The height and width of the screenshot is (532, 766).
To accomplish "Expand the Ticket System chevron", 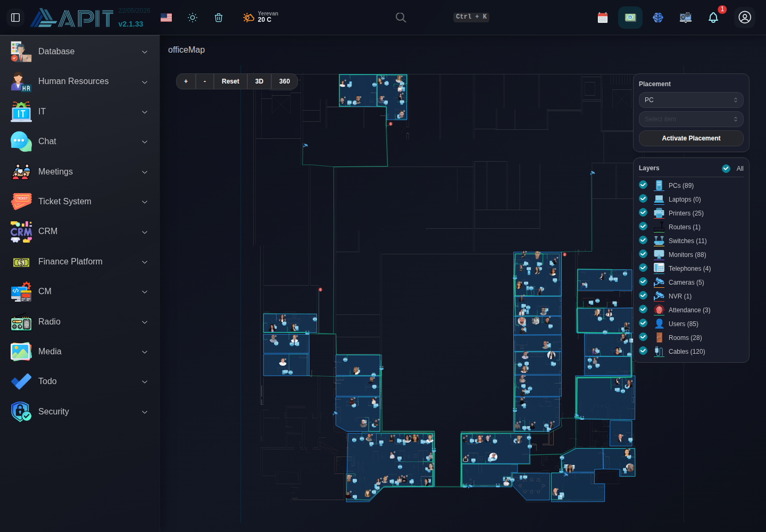I will 145,202.
